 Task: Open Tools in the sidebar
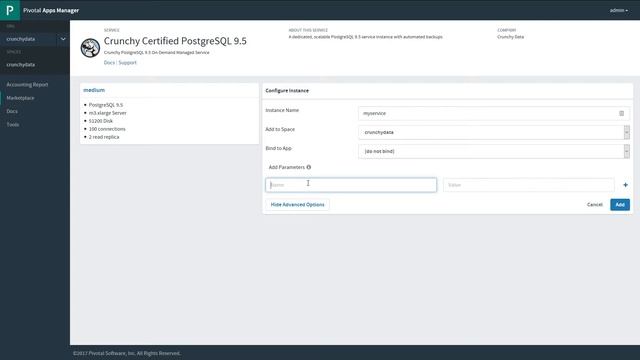tap(13, 124)
